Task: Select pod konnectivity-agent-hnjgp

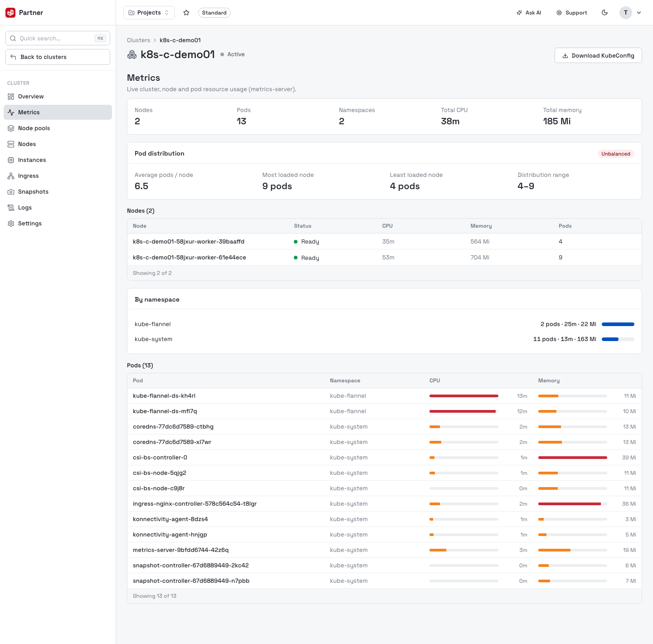Action: pos(385,535)
